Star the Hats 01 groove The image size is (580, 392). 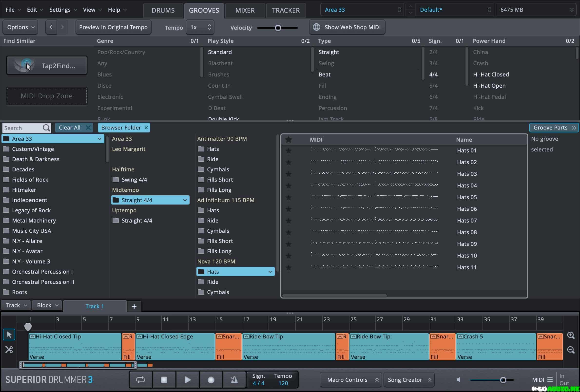[289, 150]
